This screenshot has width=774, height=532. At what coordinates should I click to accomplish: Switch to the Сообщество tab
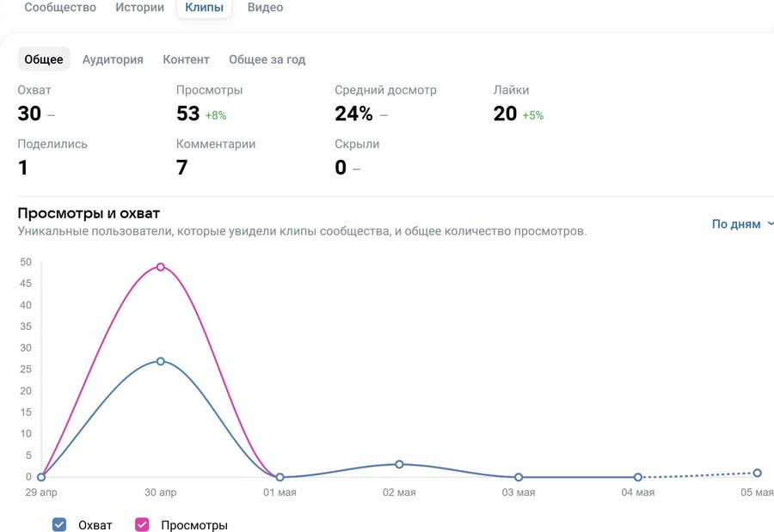point(60,8)
